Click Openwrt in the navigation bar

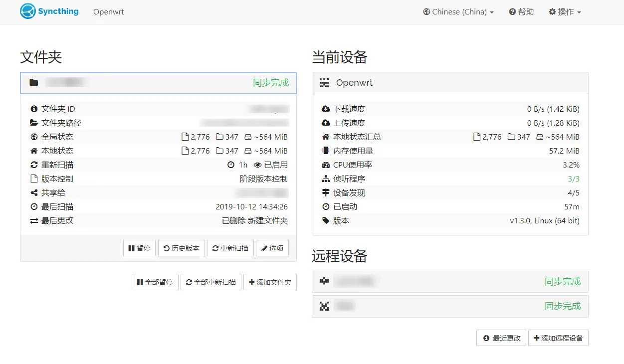click(108, 12)
